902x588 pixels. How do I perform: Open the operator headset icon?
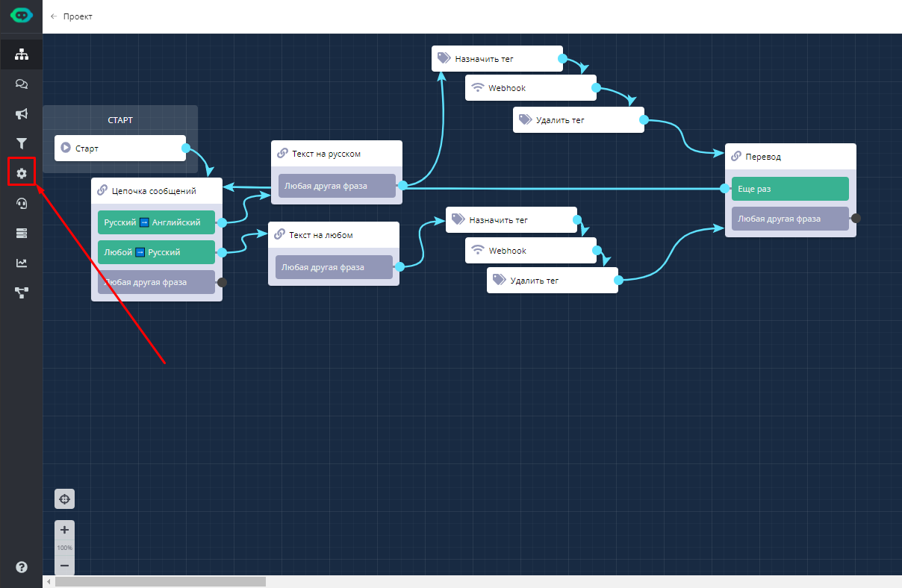pos(21,203)
